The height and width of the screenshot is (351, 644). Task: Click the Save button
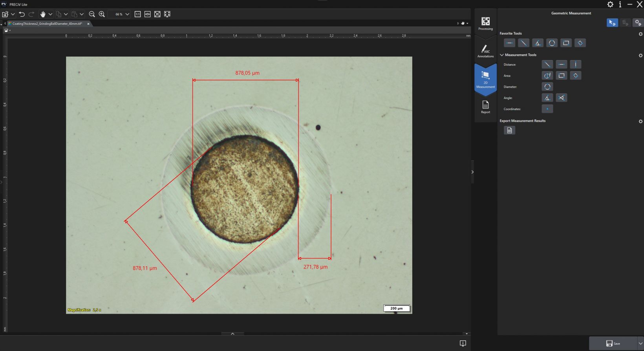(x=613, y=344)
